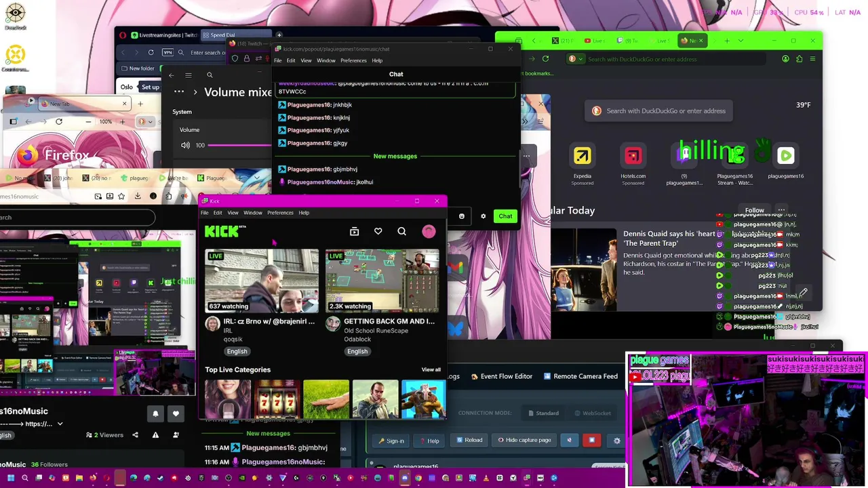The width and height of the screenshot is (868, 488).
Task: Open the IRL cz Brno live stream thumbnail
Action: [x=262, y=281]
